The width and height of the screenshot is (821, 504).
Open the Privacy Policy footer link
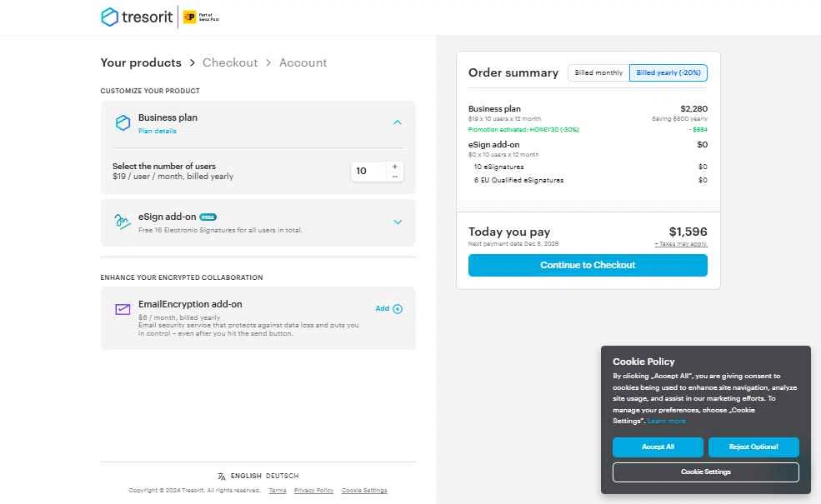pyautogui.click(x=313, y=491)
